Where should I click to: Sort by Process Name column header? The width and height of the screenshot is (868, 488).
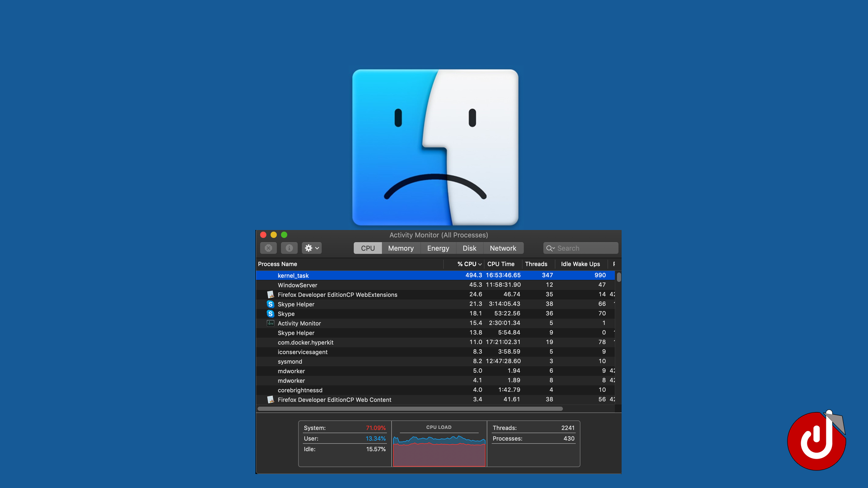click(278, 264)
